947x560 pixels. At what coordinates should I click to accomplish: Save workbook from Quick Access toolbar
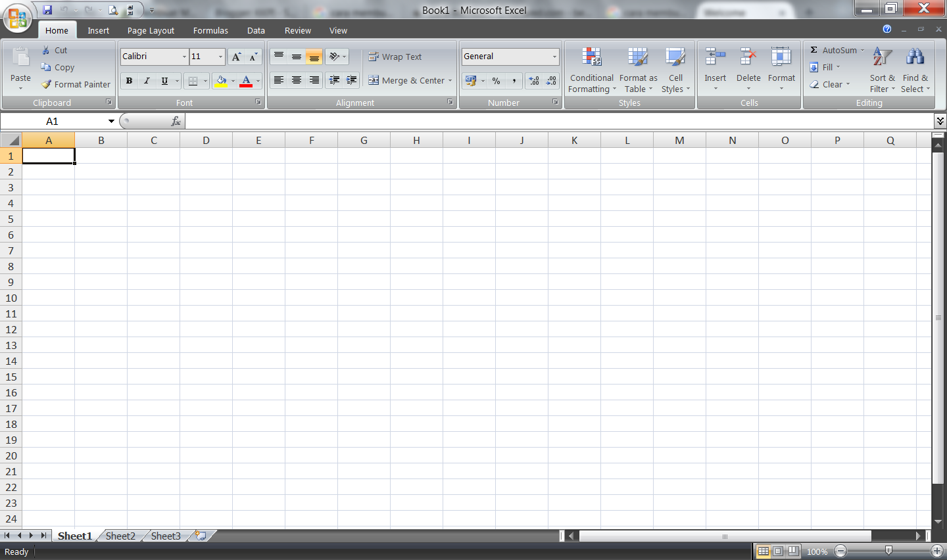click(47, 10)
